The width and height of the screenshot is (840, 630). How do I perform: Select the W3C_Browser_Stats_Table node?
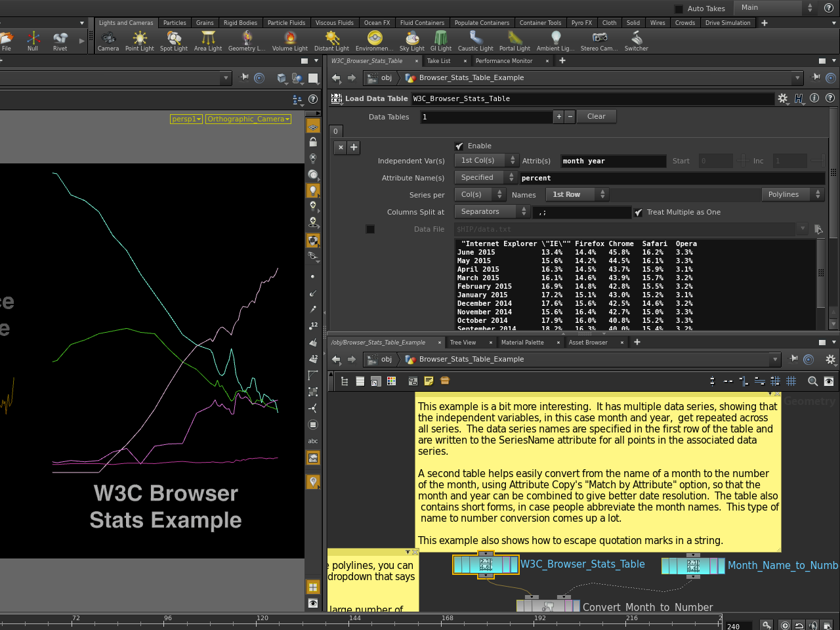point(486,564)
